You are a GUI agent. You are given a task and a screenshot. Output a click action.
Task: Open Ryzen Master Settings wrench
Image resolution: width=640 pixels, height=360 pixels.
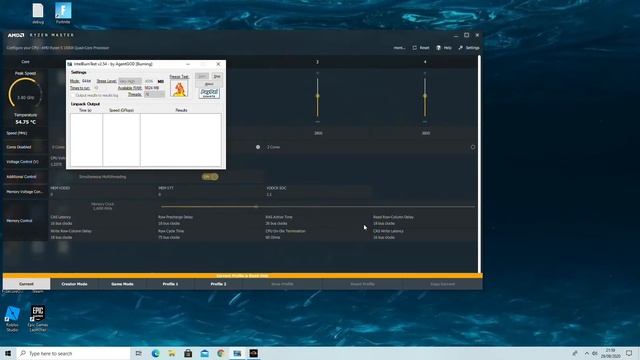coord(469,48)
